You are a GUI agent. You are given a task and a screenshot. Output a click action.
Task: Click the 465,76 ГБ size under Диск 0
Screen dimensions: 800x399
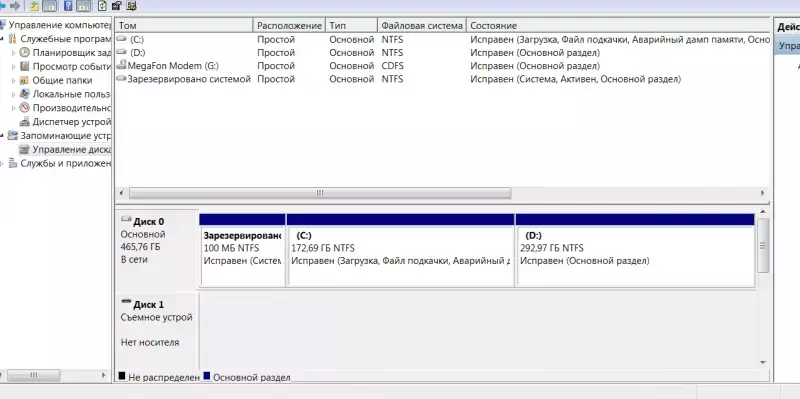[140, 247]
